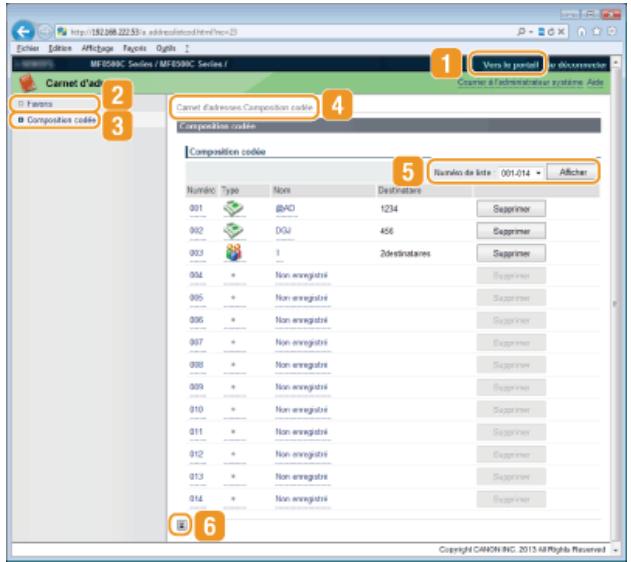Screen dimensions: 631x562
Task: Open entry number 010 link
Action: [196, 409]
